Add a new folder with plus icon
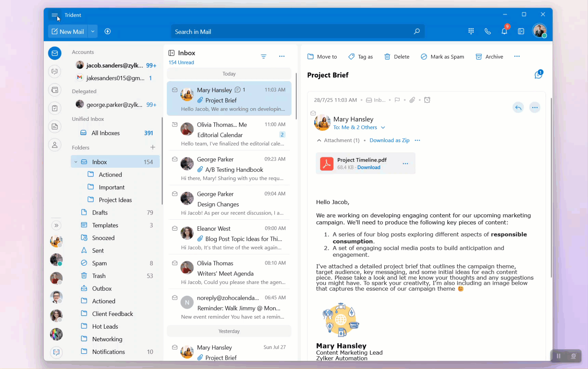 coord(153,147)
